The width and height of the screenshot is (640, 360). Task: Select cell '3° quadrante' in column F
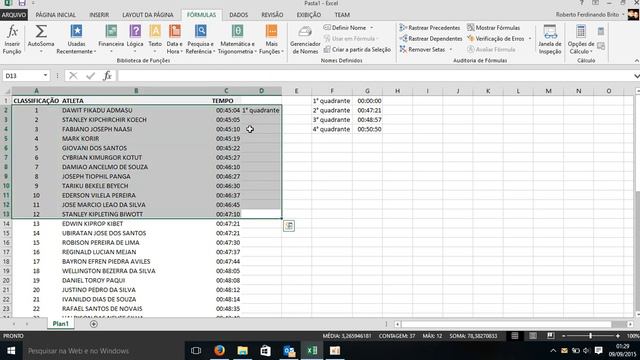tap(332, 120)
